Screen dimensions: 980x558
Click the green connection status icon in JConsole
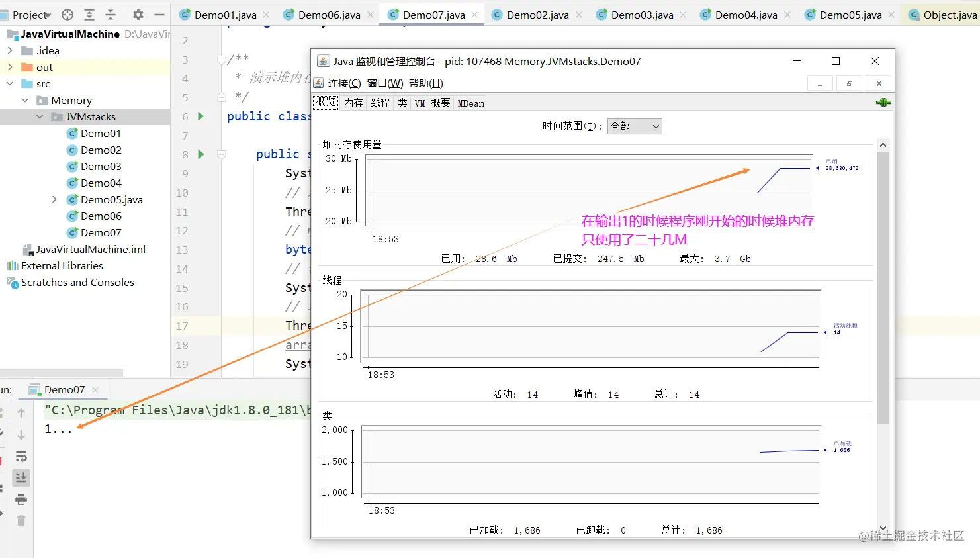coord(883,103)
